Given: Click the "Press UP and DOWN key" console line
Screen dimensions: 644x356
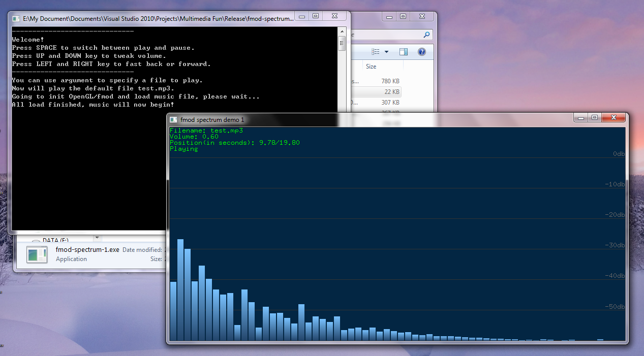Looking at the screenshot, I should pos(89,56).
